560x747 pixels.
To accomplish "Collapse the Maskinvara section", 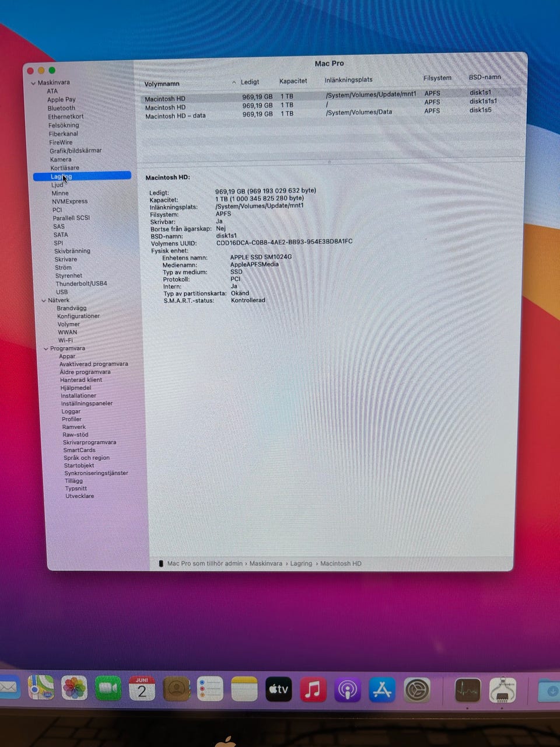I will [x=33, y=83].
